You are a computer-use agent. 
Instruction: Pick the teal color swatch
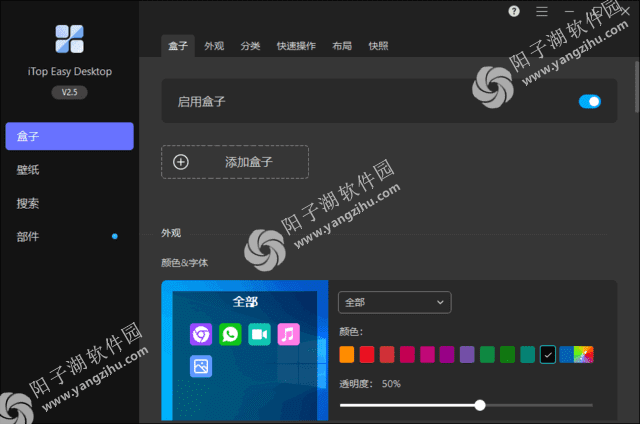click(527, 354)
